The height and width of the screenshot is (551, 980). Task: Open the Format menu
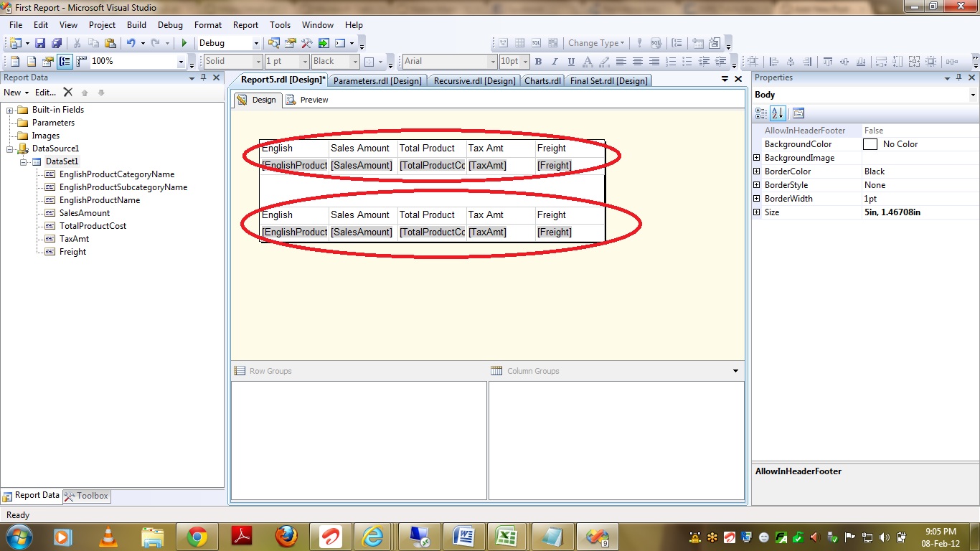(207, 24)
